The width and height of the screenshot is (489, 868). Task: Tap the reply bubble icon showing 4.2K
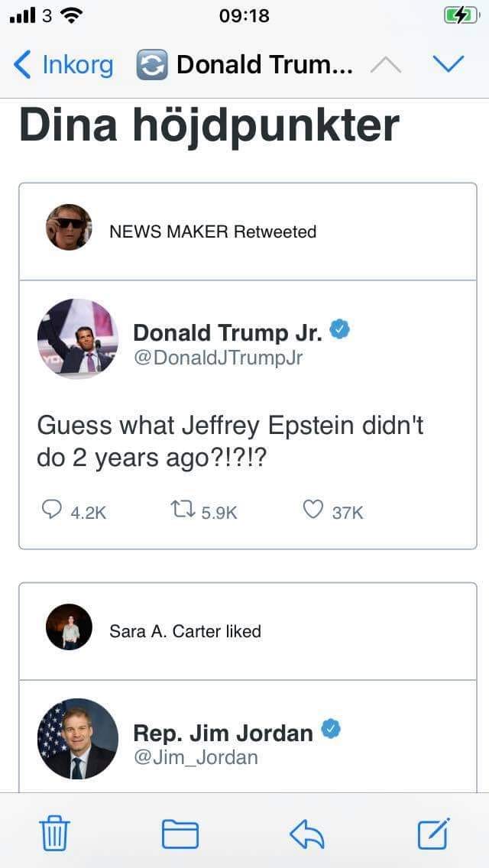tap(52, 510)
